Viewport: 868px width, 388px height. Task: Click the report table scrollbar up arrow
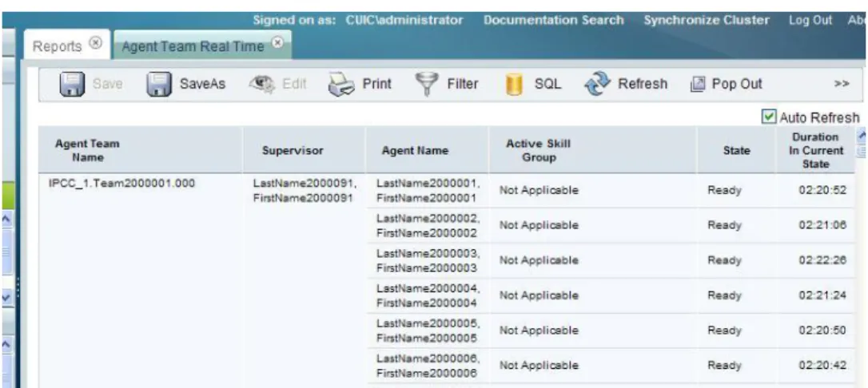coord(862,135)
